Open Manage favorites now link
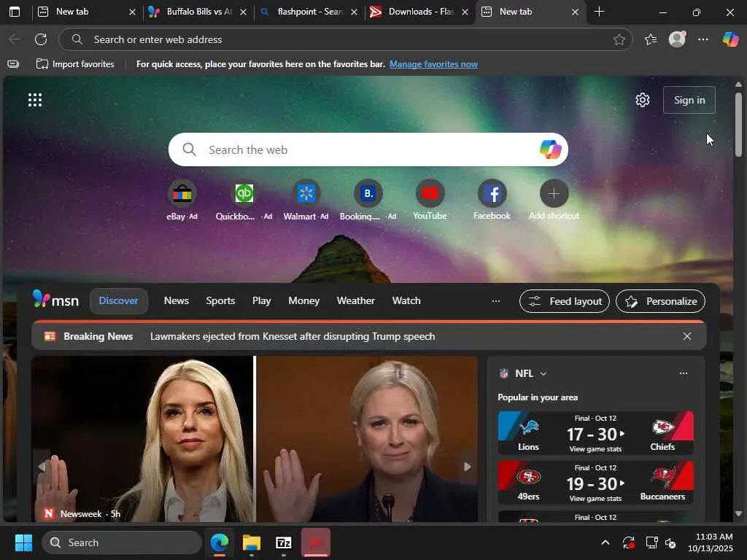 click(433, 64)
